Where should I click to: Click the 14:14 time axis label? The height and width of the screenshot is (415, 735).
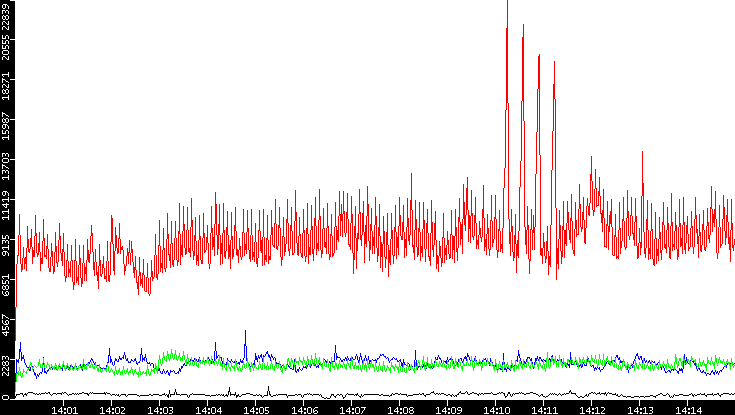pos(687,410)
